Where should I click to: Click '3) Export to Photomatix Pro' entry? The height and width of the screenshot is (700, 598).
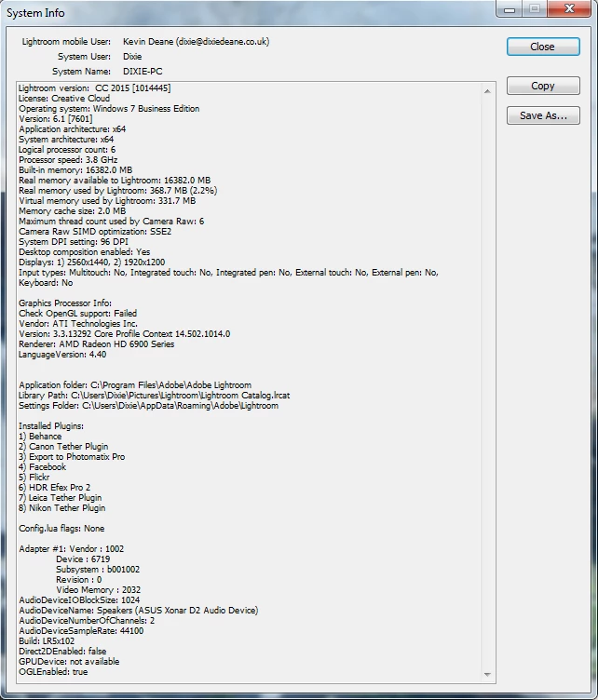coord(72,457)
